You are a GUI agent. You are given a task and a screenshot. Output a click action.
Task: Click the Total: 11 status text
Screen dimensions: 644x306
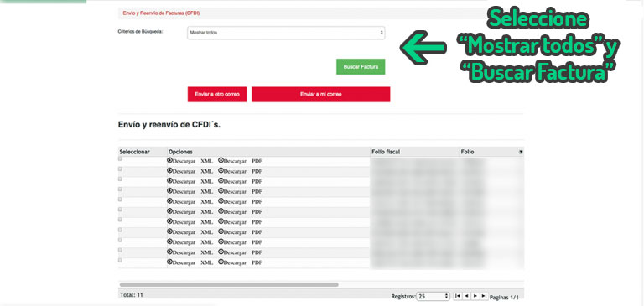pyautogui.click(x=132, y=295)
